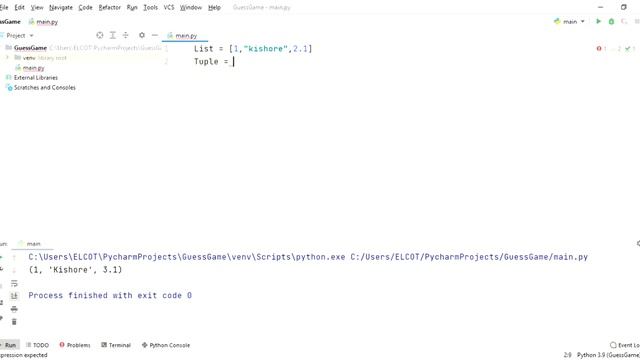Open the main run configuration dropdown
The image size is (640, 360).
click(x=569, y=21)
